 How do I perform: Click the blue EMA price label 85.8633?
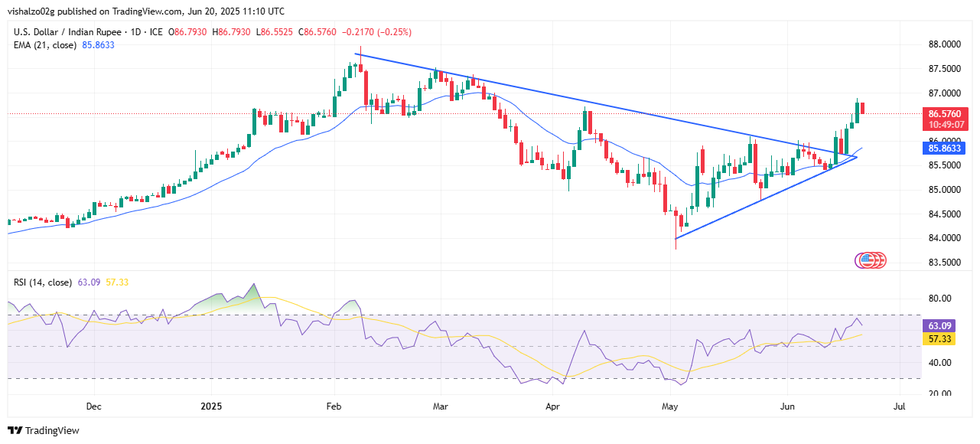[943, 149]
